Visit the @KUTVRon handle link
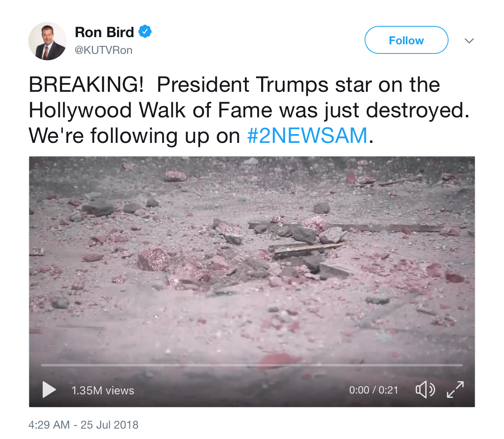 click(103, 50)
